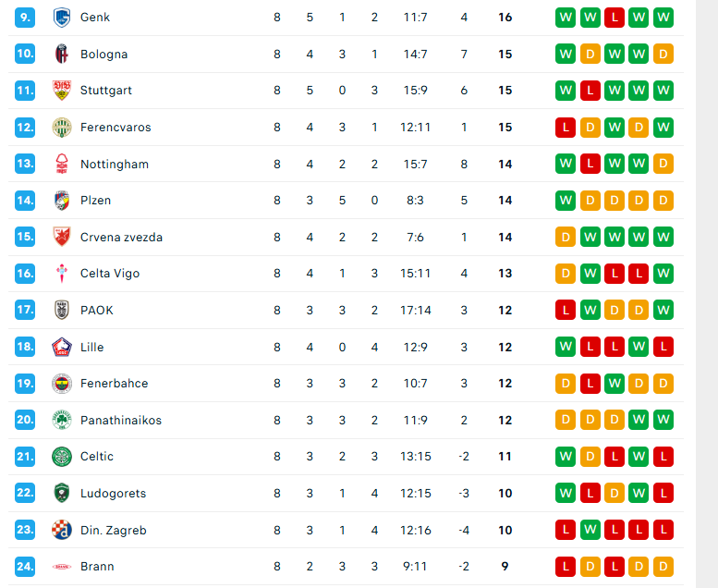Click the Stuttgart club crest icon
718x588 pixels.
62,91
